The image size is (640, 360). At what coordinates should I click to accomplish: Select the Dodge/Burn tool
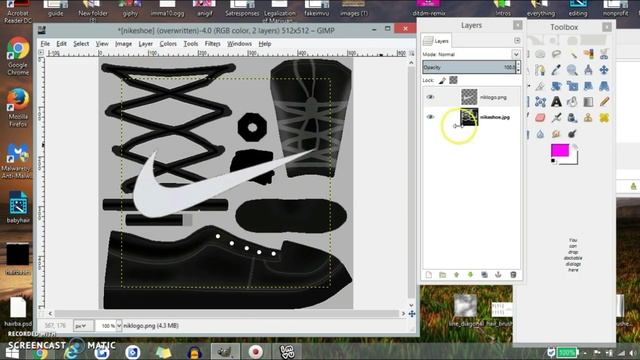pyautogui.click(x=572, y=133)
